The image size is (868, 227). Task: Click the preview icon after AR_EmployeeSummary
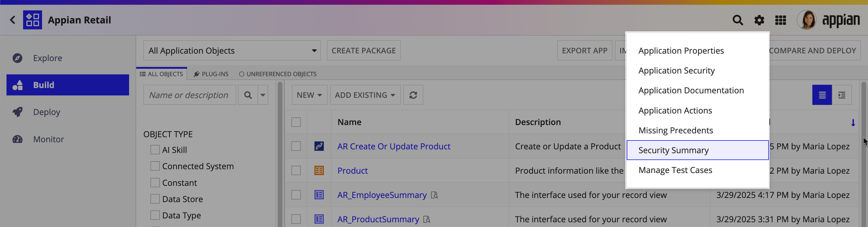434,195
